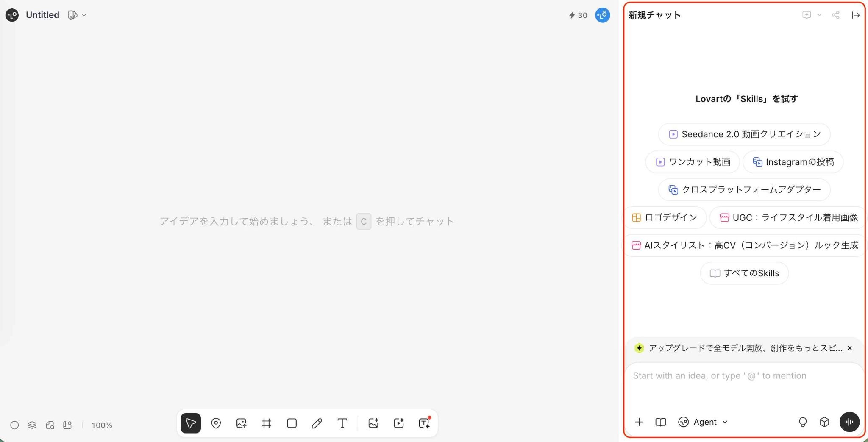Dismiss the upgrade banner with the X
The image size is (868, 442).
pyautogui.click(x=849, y=348)
